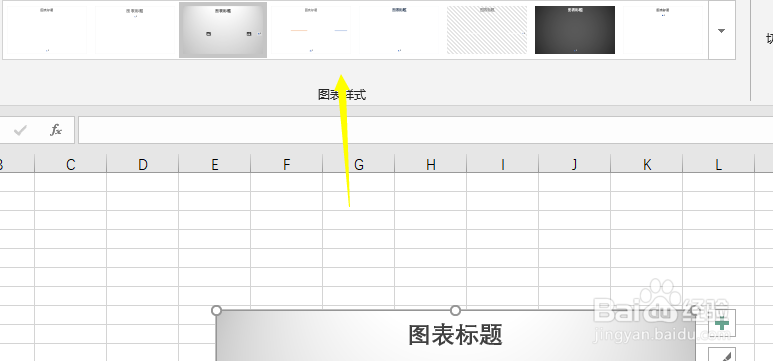Select column J header
This screenshot has height=361, width=773.
pyautogui.click(x=574, y=164)
